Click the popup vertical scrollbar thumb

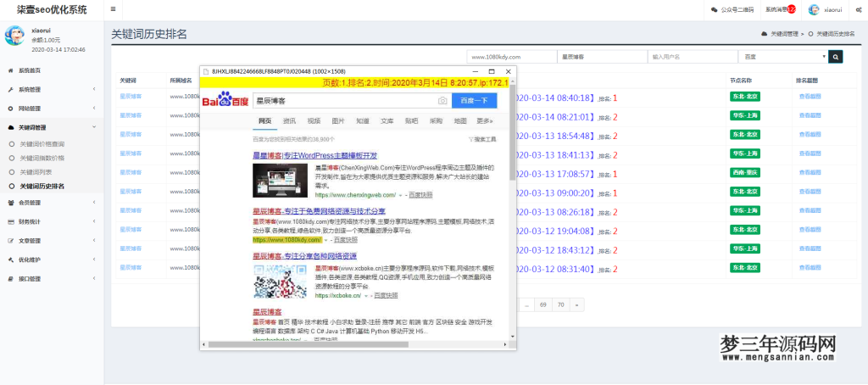pos(513,131)
